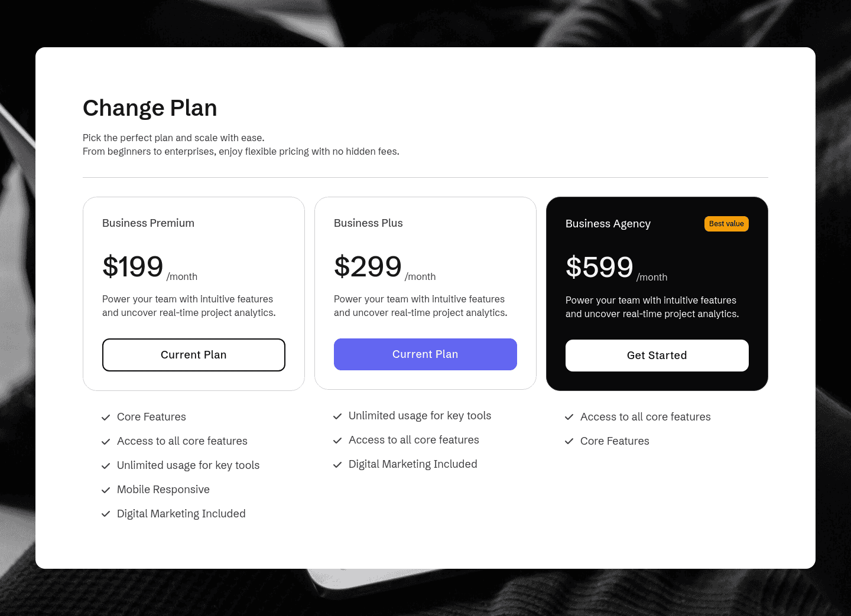The height and width of the screenshot is (616, 851).
Task: Click the Change Plan heading
Action: tap(150, 108)
